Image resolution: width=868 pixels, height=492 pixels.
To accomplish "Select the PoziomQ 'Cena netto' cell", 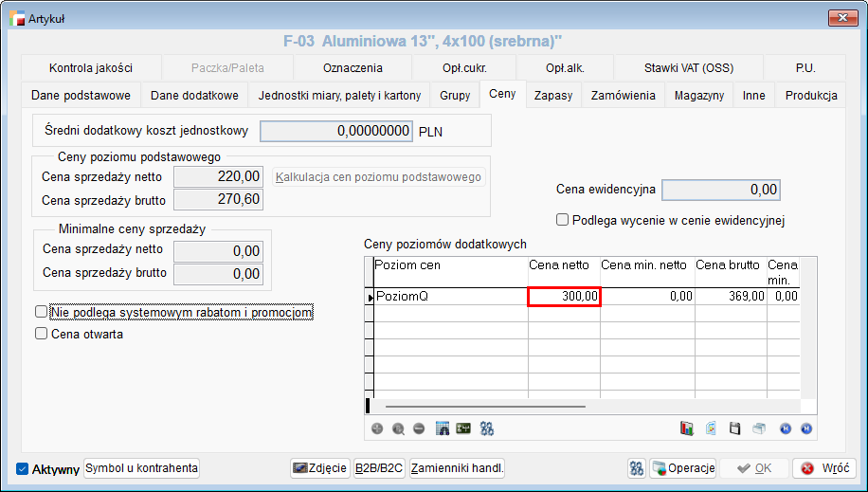I will pos(564,297).
